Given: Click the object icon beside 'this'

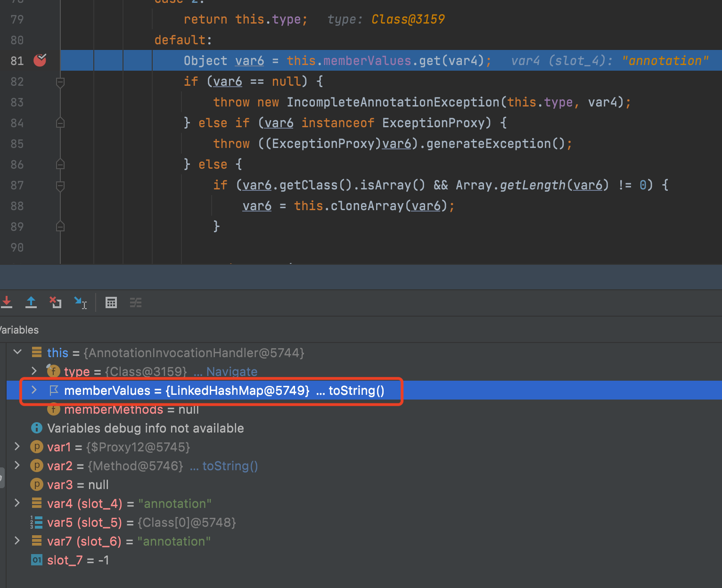Looking at the screenshot, I should pos(37,352).
